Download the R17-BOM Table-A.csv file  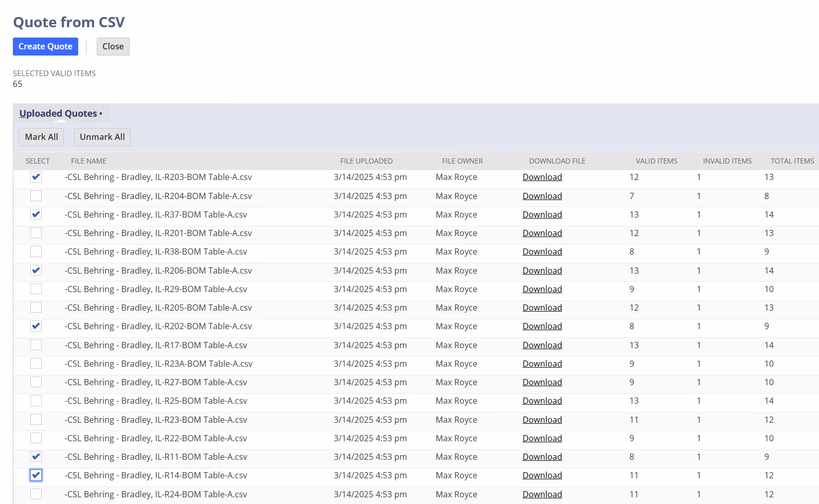pyautogui.click(x=542, y=345)
